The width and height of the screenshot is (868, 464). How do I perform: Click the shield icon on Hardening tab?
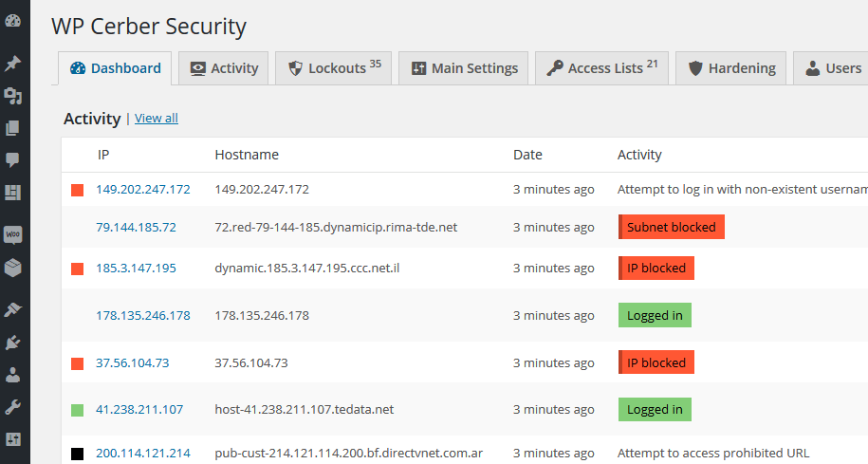coord(695,68)
